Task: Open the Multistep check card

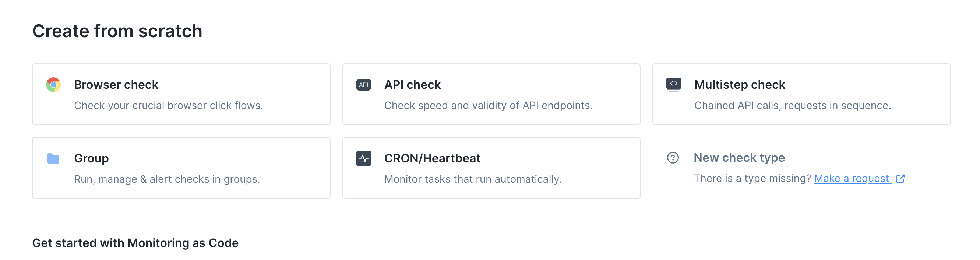Action: tap(801, 94)
